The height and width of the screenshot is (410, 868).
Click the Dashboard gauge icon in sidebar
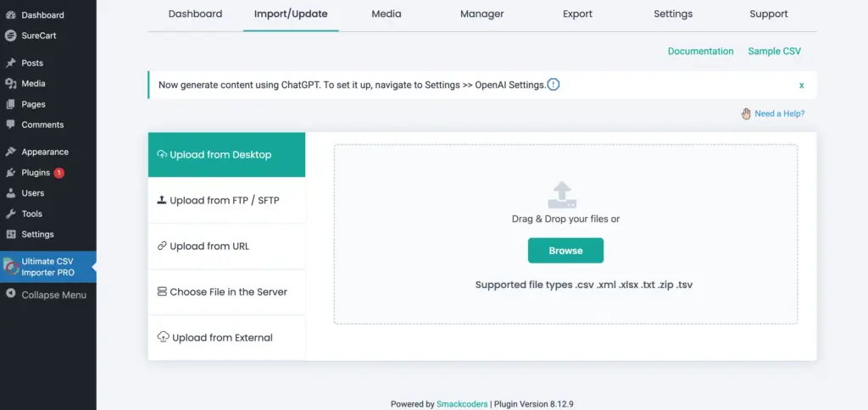pos(10,15)
